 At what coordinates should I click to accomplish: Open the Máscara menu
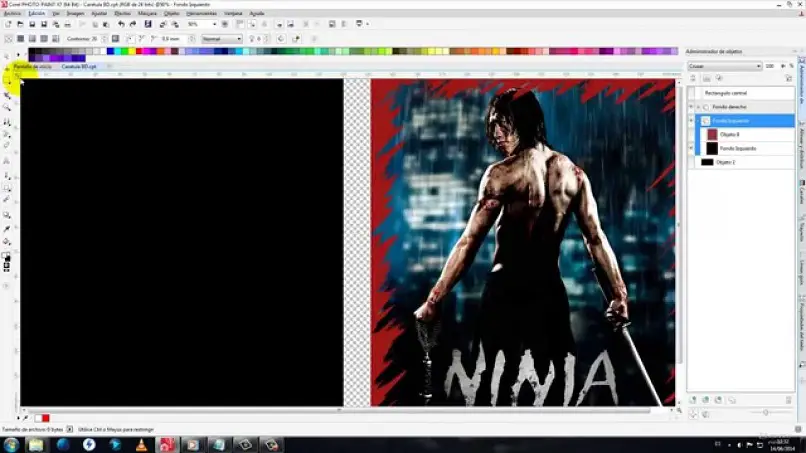148,13
